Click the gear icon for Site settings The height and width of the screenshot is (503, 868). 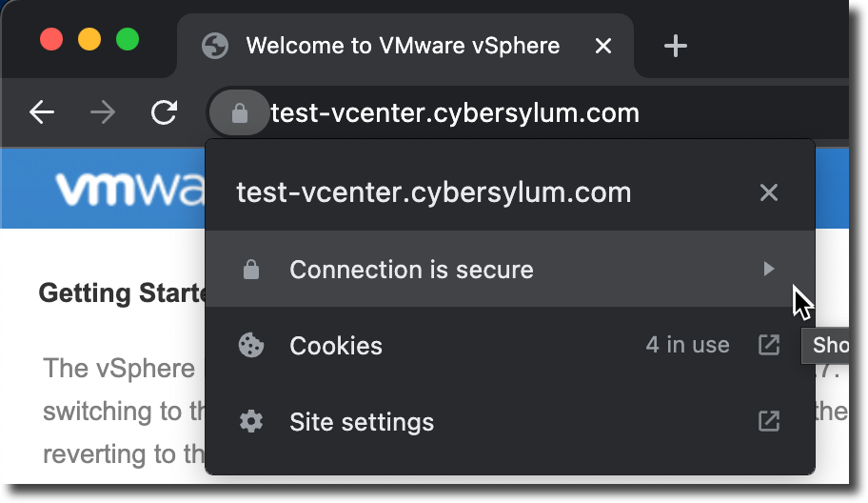[251, 422]
